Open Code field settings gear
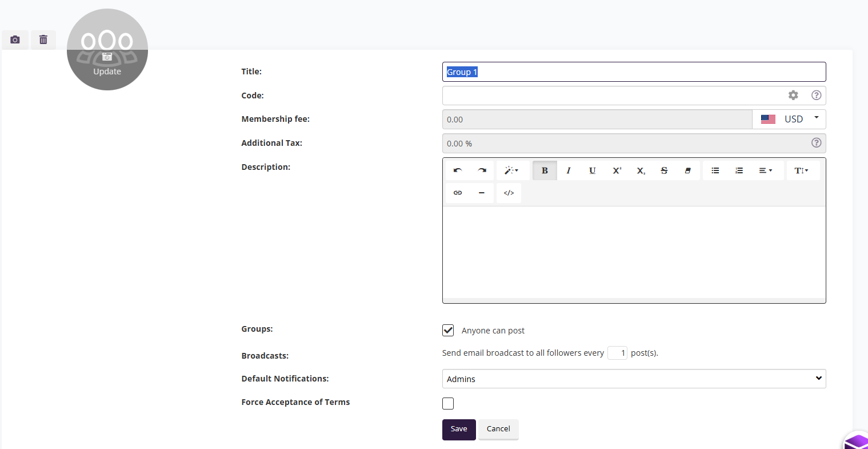Image resolution: width=868 pixels, height=449 pixels. [x=793, y=95]
